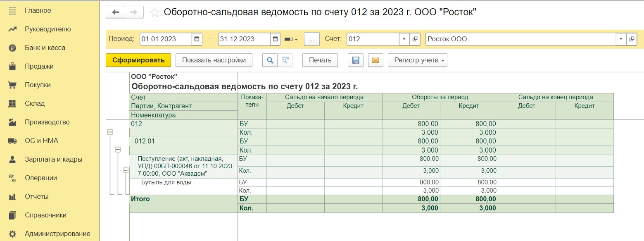The image size is (644, 241).
Task: Click the Счет input containing 012
Action: tap(373, 39)
